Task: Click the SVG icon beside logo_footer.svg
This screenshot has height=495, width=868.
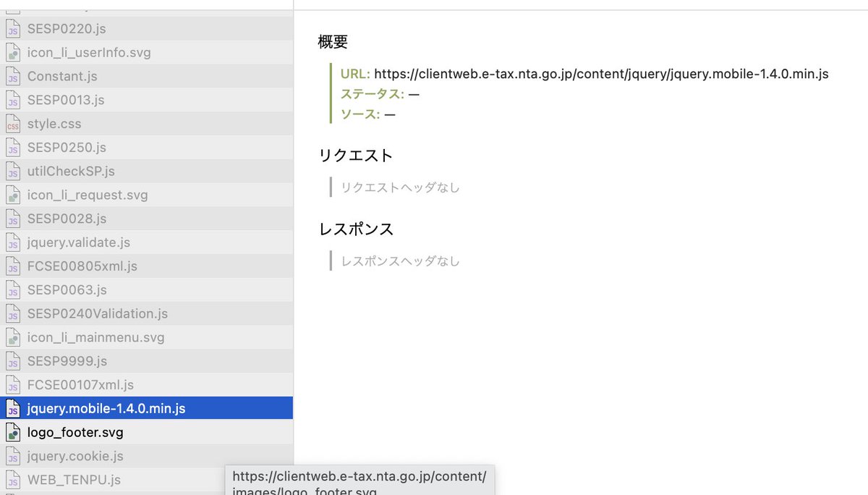Action: 12,433
